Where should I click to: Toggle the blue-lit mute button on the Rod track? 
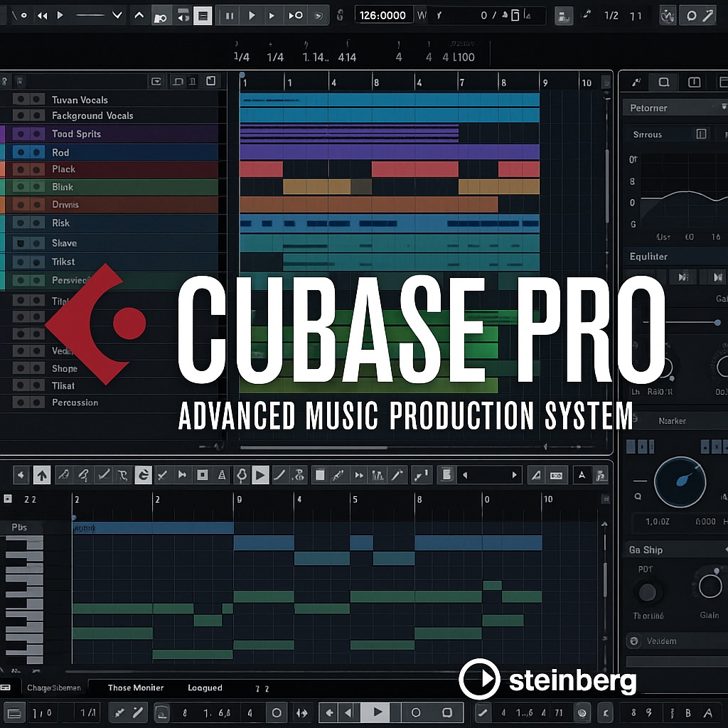(21, 152)
